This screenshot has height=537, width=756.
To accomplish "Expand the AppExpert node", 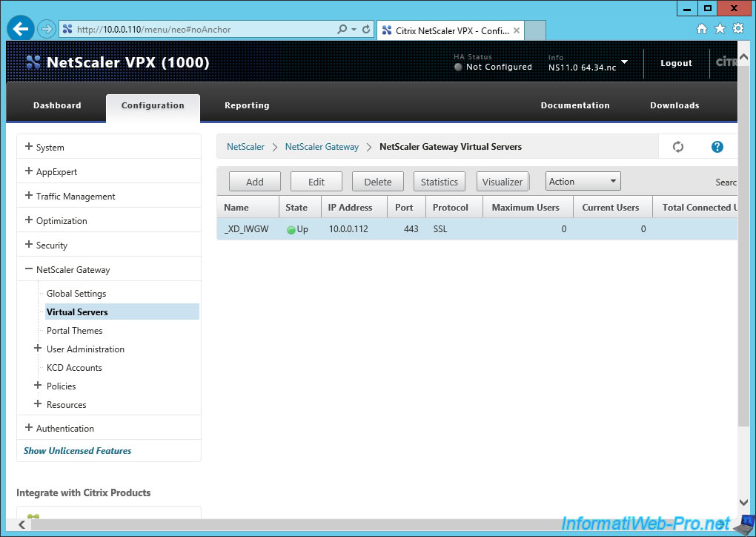I will [x=29, y=171].
